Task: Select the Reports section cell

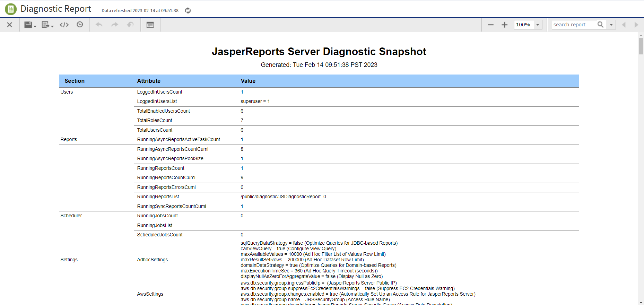Action: tap(69, 139)
